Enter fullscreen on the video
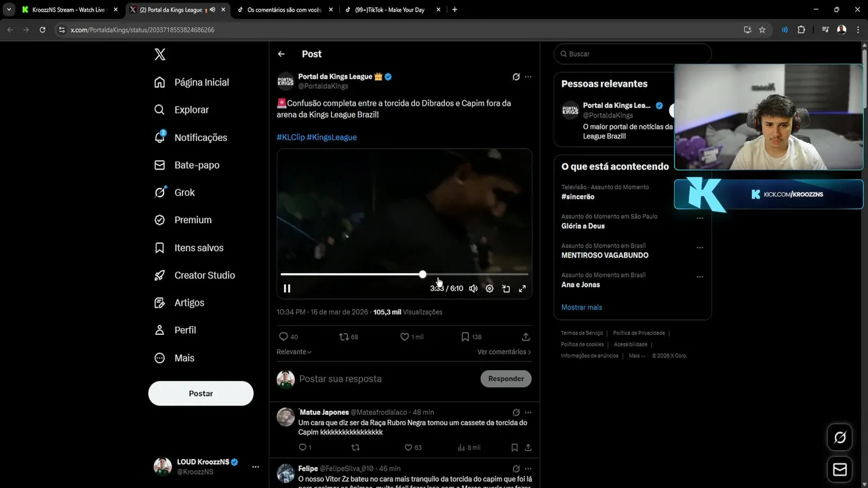This screenshot has width=868, height=488. coord(522,288)
